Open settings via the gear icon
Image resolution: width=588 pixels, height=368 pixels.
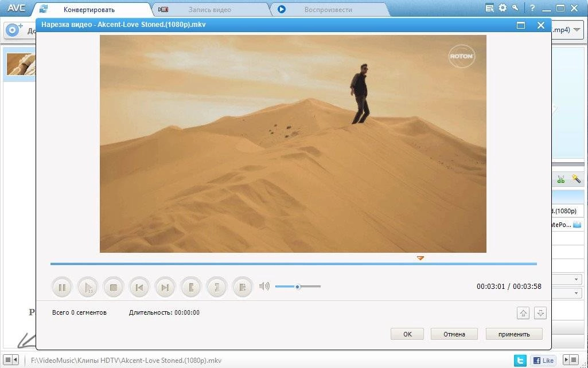(503, 7)
